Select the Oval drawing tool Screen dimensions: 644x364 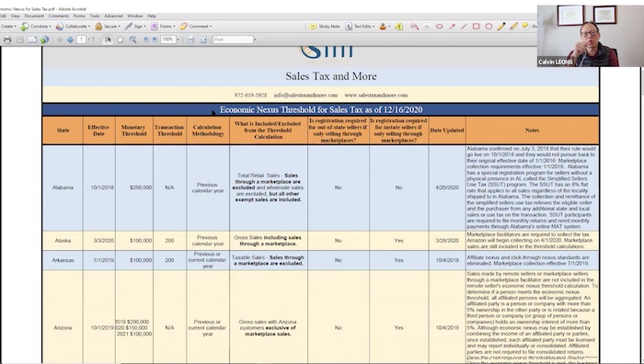(x=489, y=27)
